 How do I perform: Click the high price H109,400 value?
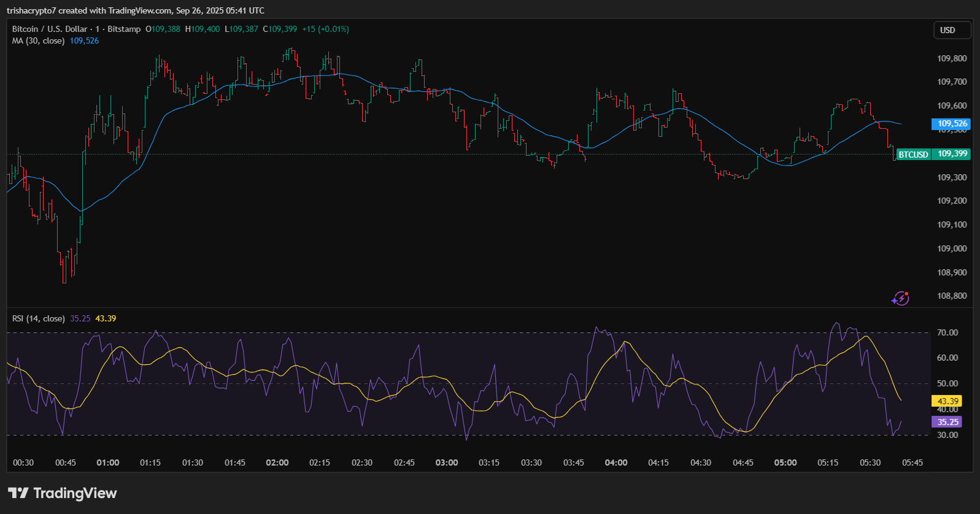point(202,29)
